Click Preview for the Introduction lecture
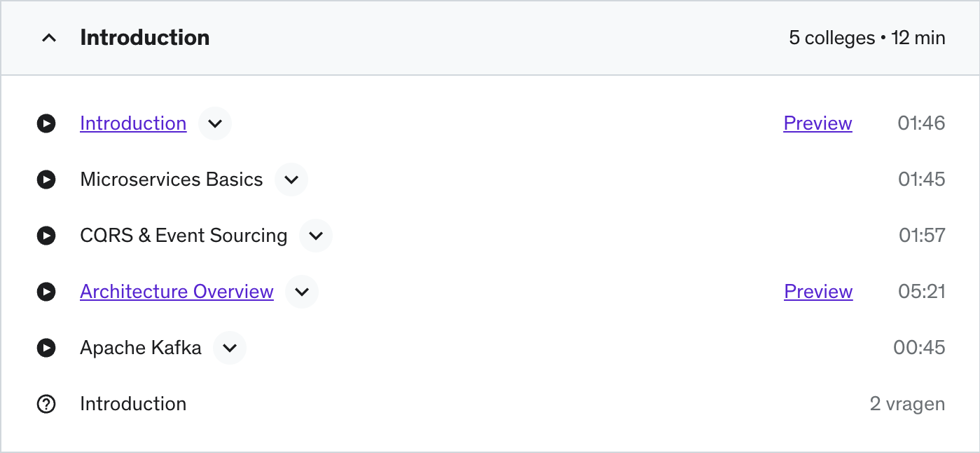Viewport: 980px width, 453px height. 817,123
